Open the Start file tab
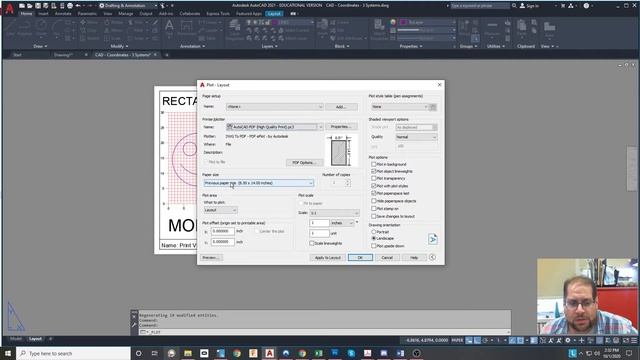The image size is (640, 360). [x=17, y=55]
